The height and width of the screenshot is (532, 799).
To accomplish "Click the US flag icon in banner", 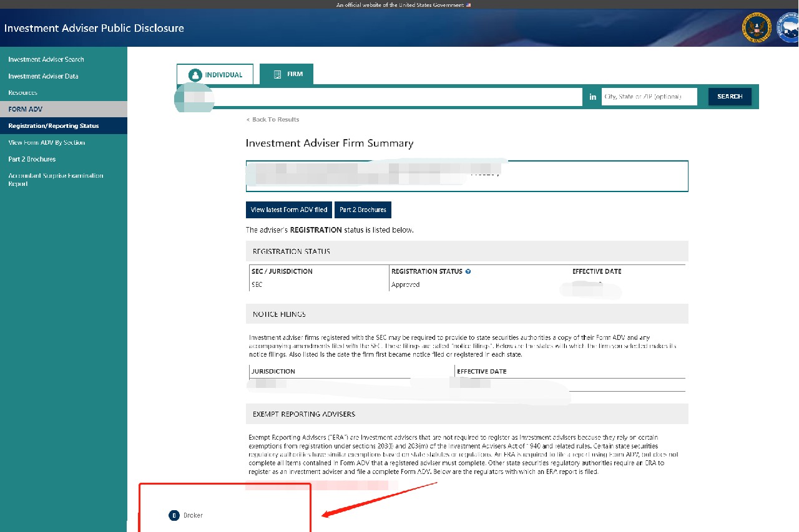I will click(468, 5).
